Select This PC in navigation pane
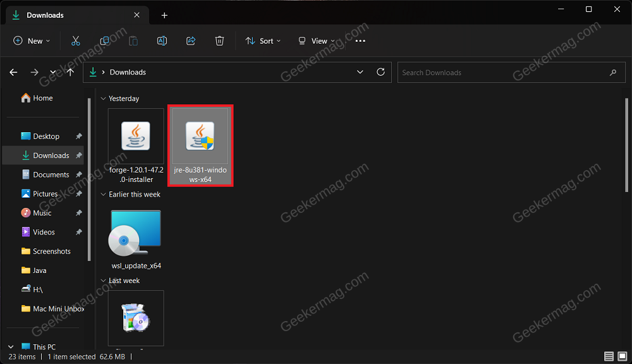The width and height of the screenshot is (632, 364). 39,347
